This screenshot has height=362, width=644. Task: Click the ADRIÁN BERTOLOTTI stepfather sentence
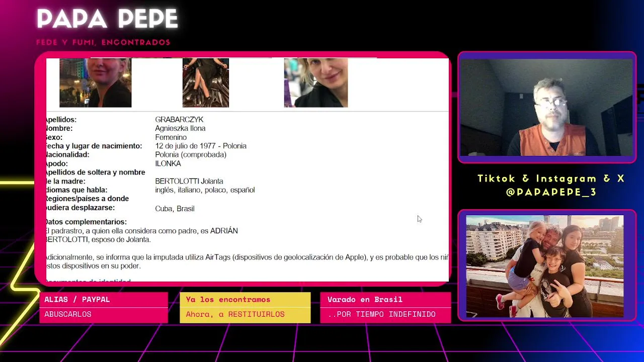pos(141,235)
